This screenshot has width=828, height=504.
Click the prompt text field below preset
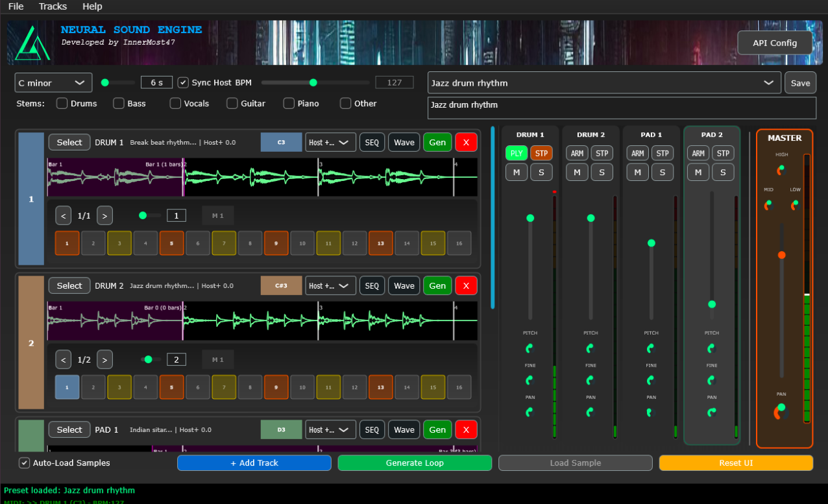pos(622,108)
